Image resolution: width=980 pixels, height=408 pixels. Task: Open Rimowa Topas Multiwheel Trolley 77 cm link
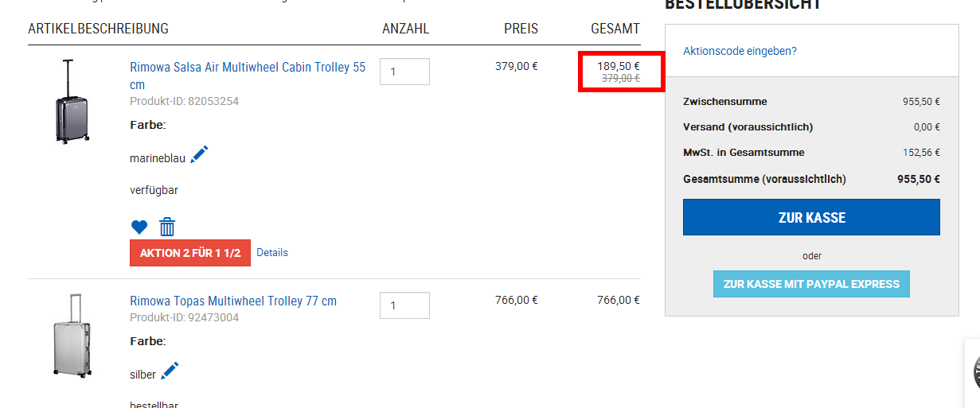(x=233, y=301)
